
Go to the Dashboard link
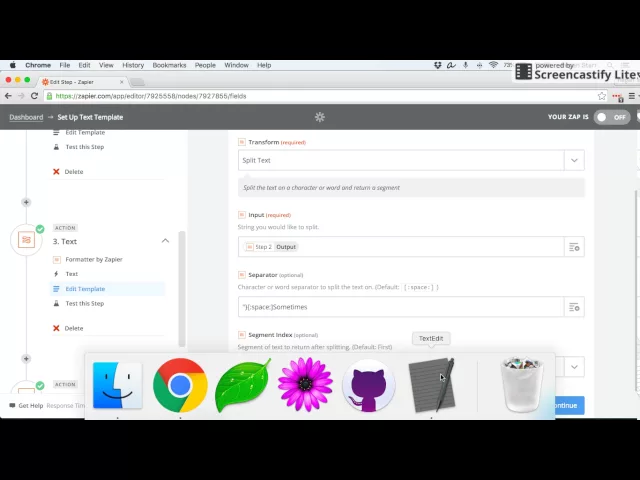pos(26,117)
